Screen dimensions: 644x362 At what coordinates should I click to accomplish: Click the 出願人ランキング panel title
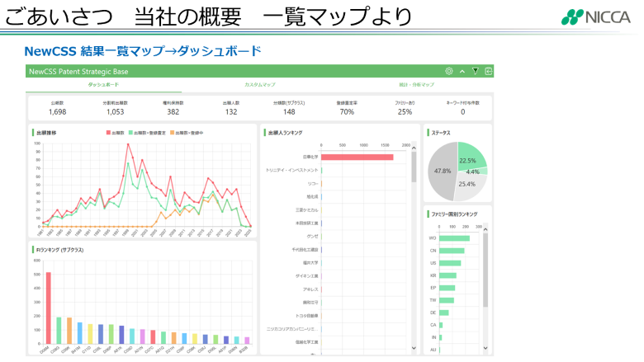coord(285,133)
